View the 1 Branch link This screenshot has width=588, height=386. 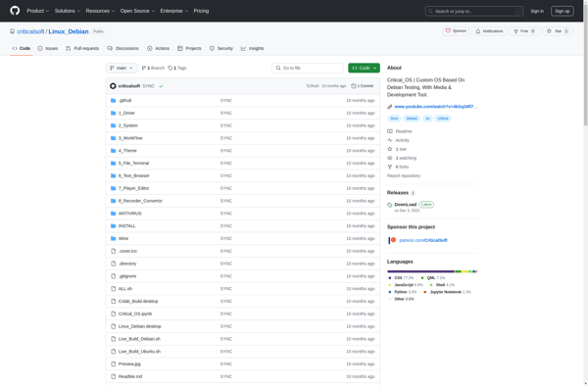[x=153, y=68]
